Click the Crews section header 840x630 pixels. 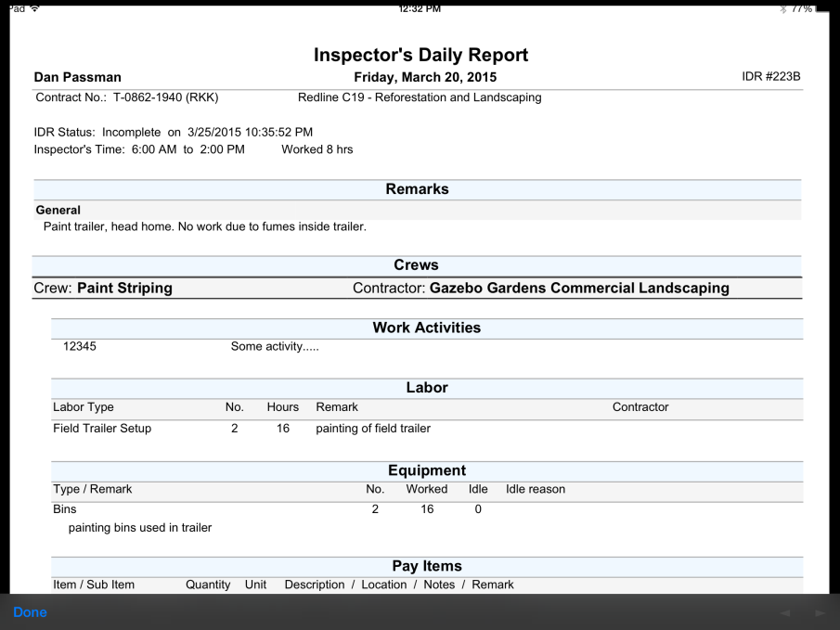tap(416, 265)
